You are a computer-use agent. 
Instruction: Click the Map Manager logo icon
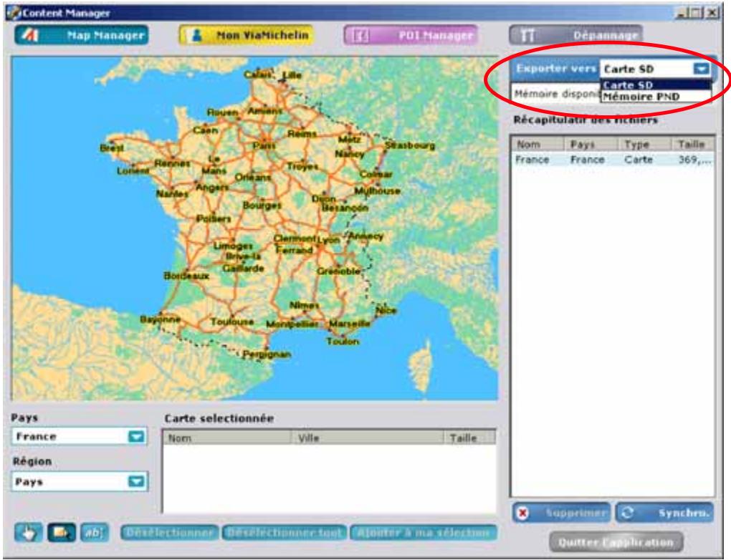[x=30, y=35]
